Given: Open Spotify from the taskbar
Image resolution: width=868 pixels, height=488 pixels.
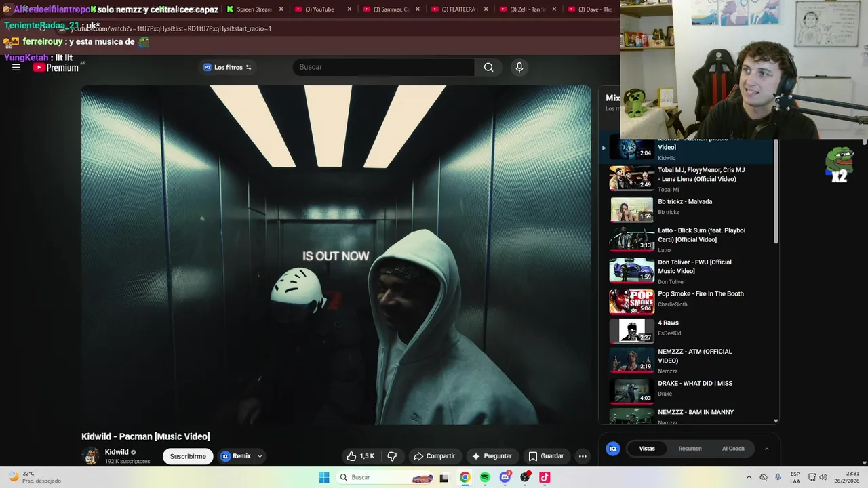Looking at the screenshot, I should (x=485, y=477).
